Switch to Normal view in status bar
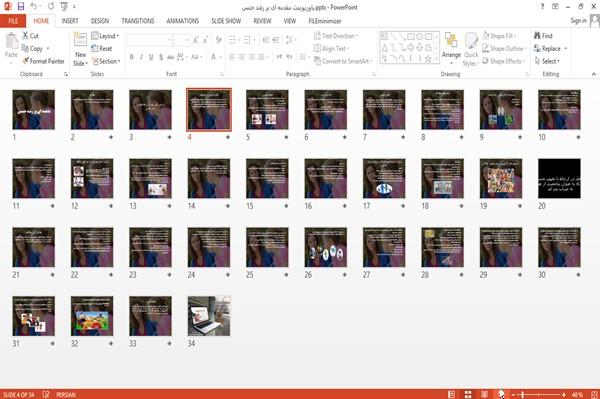This screenshot has width=600, height=399. point(452,394)
